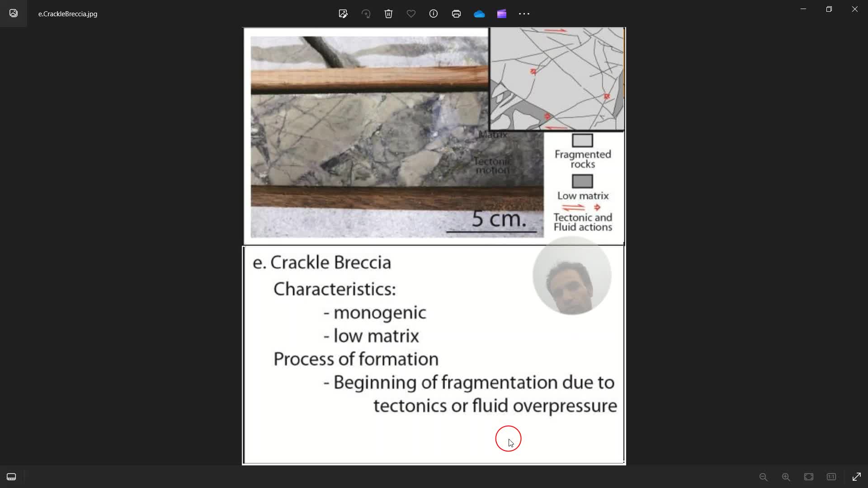Image resolution: width=868 pixels, height=488 pixels.
Task: Print the current image
Action: [456, 14]
